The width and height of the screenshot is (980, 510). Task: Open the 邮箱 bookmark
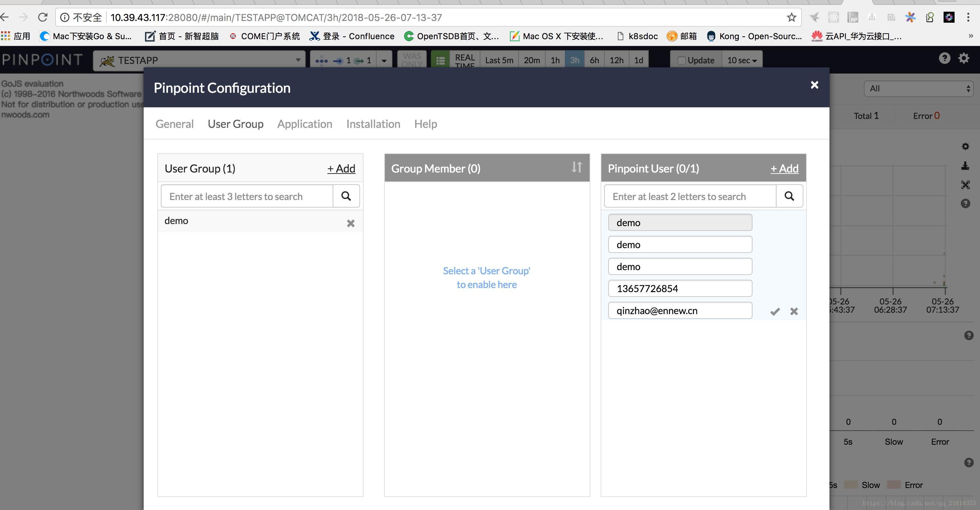click(x=682, y=36)
